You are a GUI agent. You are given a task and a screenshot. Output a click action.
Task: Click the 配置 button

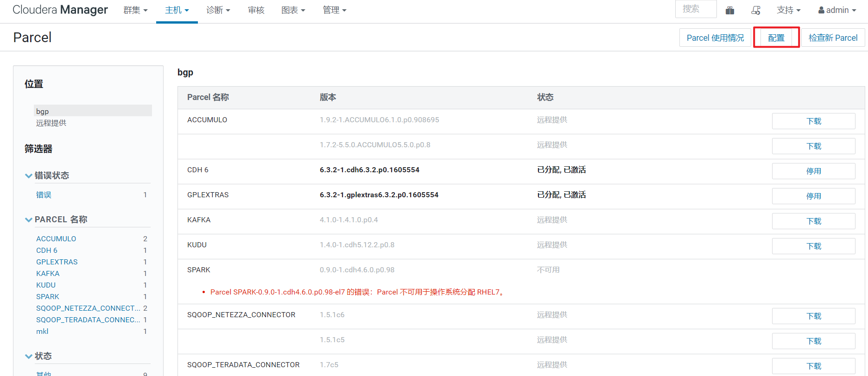[x=776, y=38]
